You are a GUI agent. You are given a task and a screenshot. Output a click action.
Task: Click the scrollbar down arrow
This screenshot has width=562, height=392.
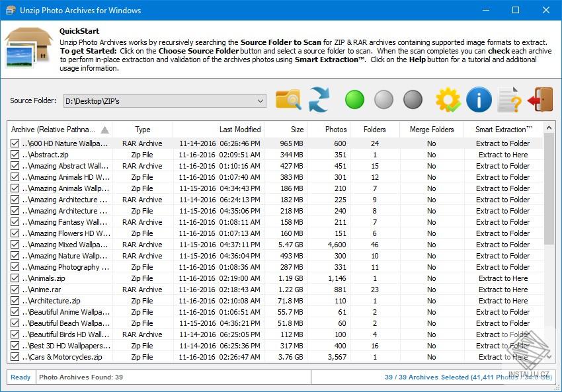(x=549, y=357)
